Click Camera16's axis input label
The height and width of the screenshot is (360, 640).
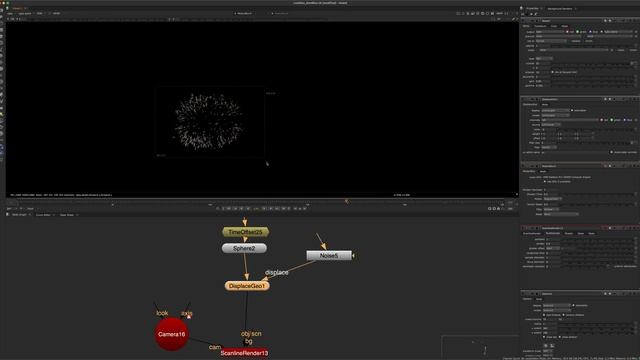[187, 313]
